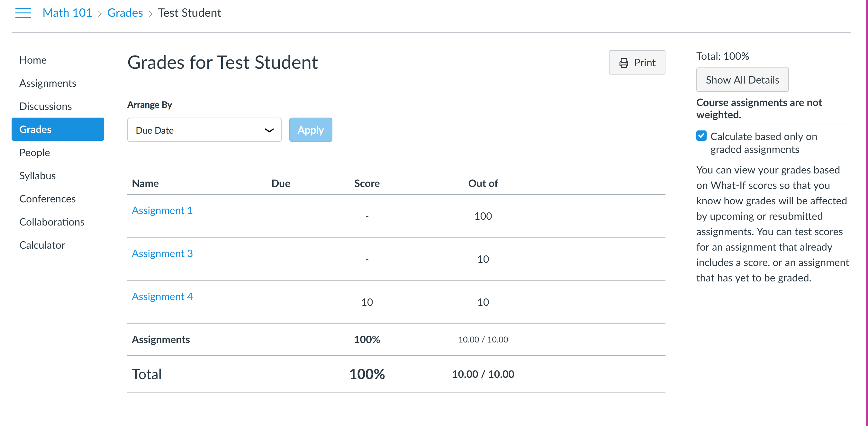Select the active Grades menu item

click(58, 129)
